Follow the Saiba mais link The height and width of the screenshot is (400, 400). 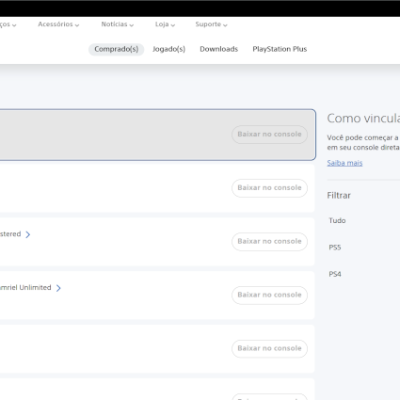pyautogui.click(x=345, y=163)
